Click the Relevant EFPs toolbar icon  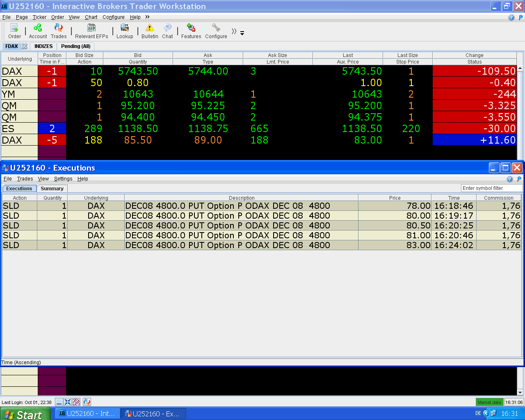pyautogui.click(x=91, y=31)
